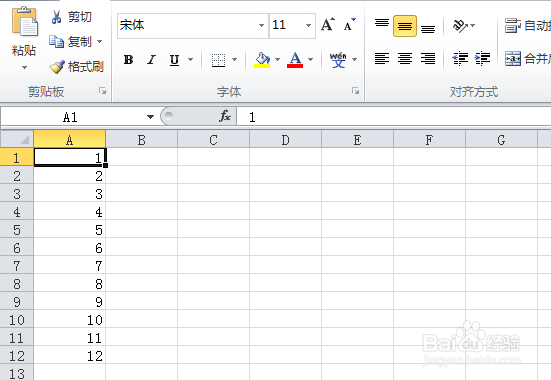Select row 8 header
This screenshot has height=380, width=551.
17,283
